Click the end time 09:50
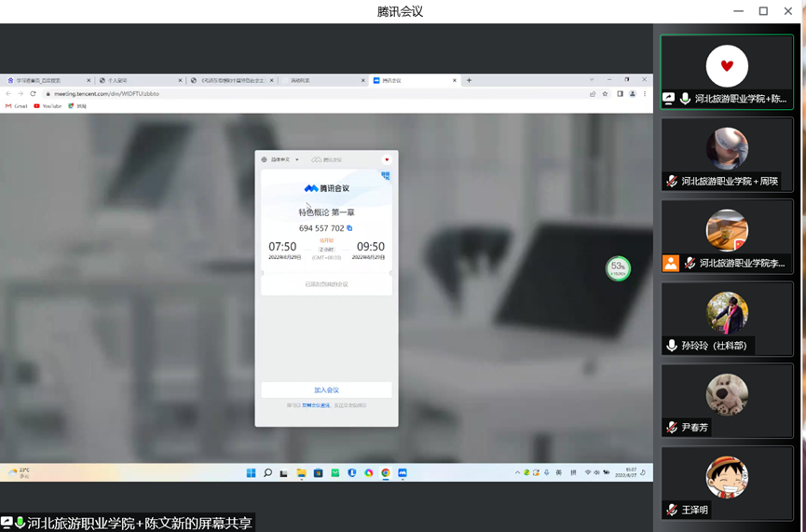806x532 pixels. pos(371,247)
